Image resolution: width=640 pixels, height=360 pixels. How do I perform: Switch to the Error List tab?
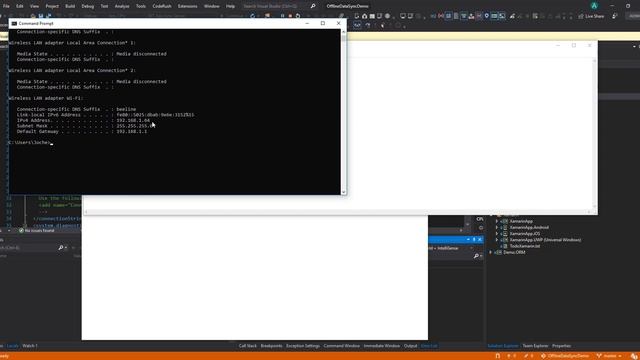(429, 346)
